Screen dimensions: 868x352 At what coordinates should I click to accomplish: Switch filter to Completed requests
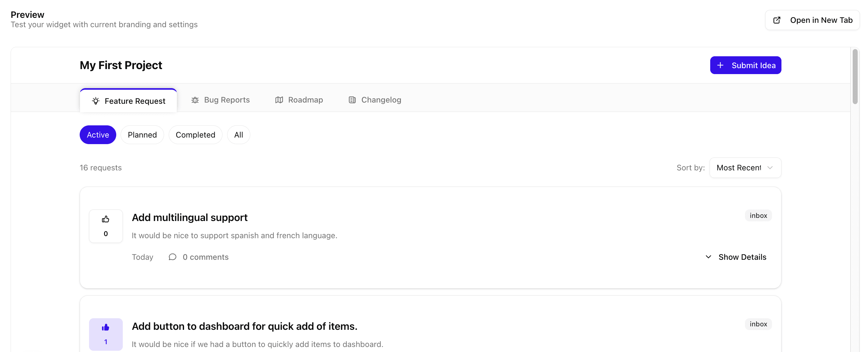[195, 134]
